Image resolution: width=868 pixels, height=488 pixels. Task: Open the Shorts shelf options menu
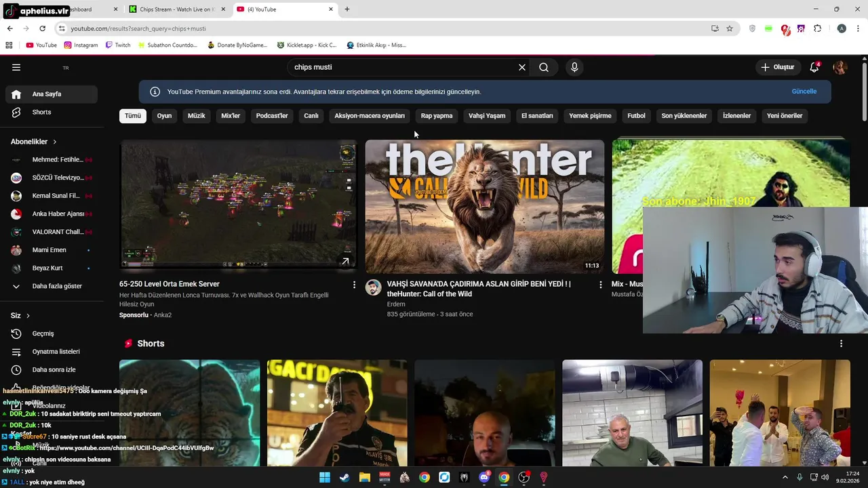pyautogui.click(x=841, y=344)
